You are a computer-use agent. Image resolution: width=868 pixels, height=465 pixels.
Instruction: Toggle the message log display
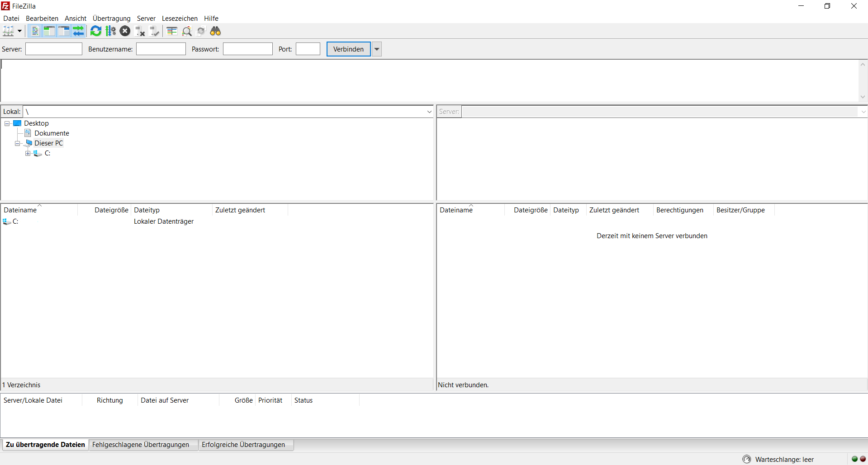pos(35,31)
